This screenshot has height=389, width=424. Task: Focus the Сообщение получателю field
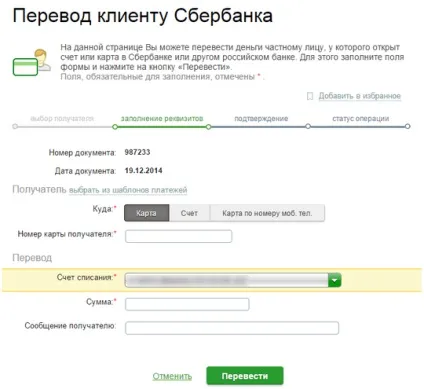coord(232,328)
